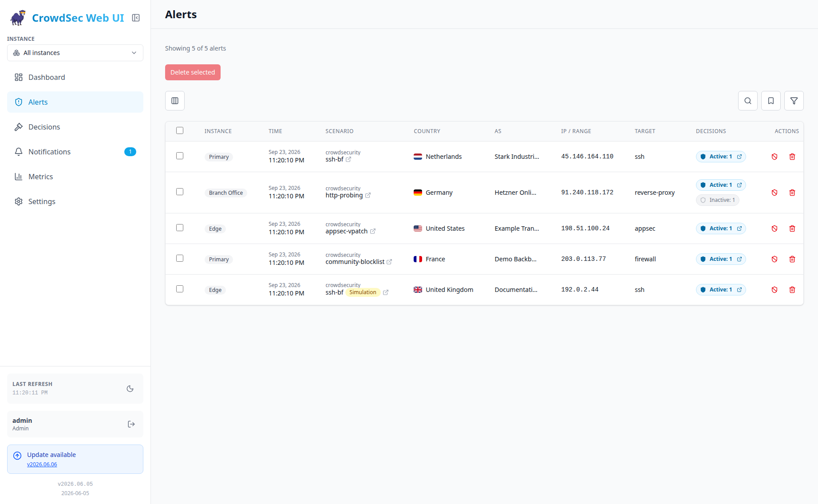Viewport: 818px width, 504px height.
Task: Open the column visibility toggle button
Action: click(x=175, y=101)
